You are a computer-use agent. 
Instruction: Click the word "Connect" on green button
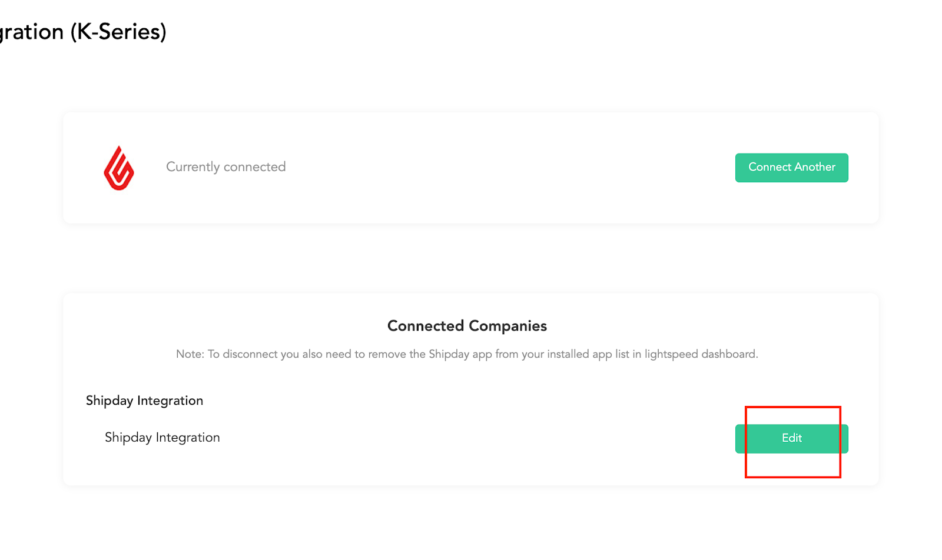pyautogui.click(x=769, y=167)
